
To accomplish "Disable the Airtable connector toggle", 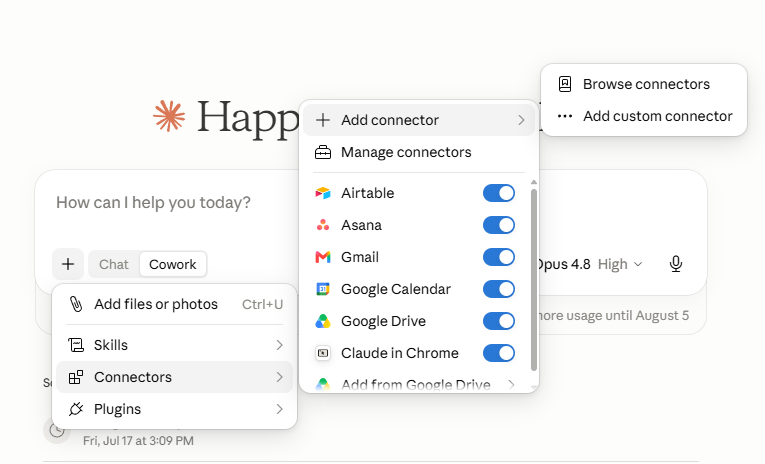I will click(x=499, y=193).
